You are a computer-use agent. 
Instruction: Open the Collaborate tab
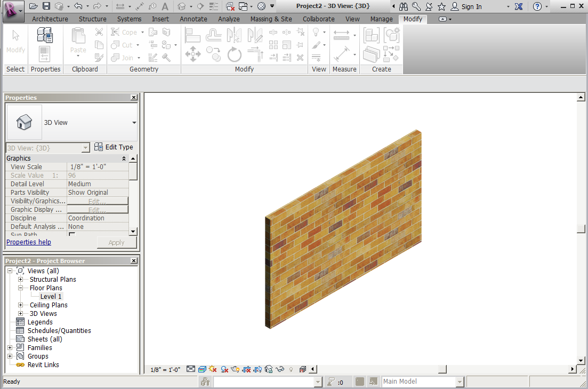(318, 19)
